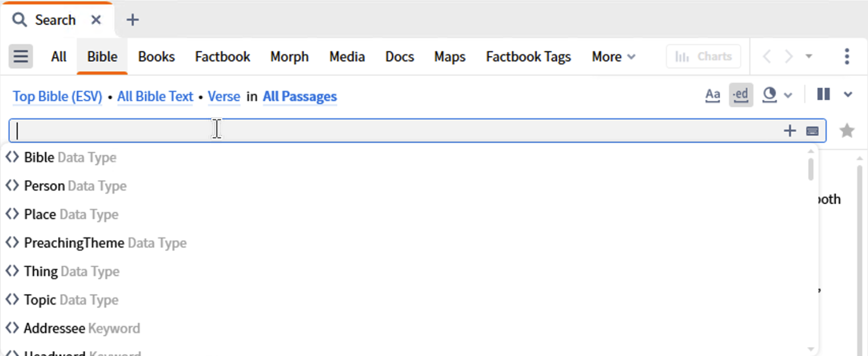Change the Verse search scope
This screenshot has height=356, width=868.
224,96
